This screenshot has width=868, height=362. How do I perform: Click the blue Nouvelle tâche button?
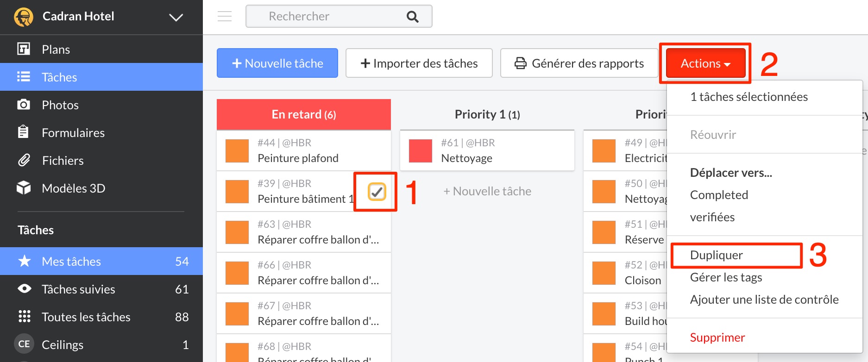pyautogui.click(x=277, y=63)
